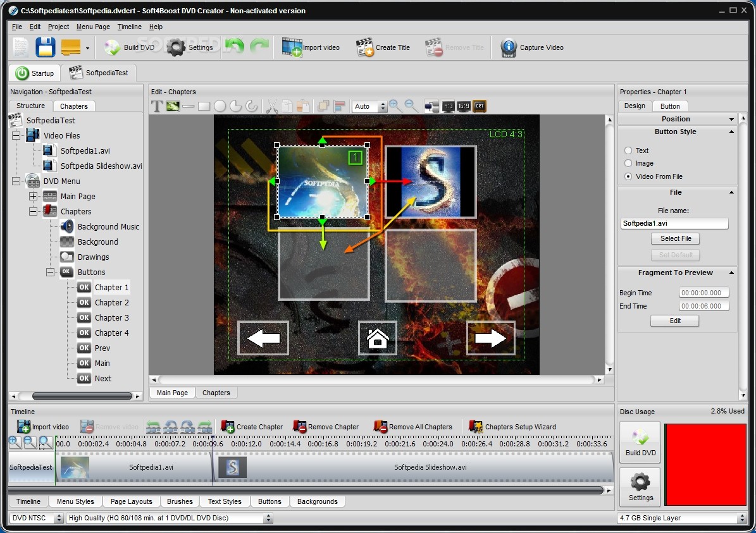Choose Video From File button style
The image size is (756, 533).
(x=628, y=176)
